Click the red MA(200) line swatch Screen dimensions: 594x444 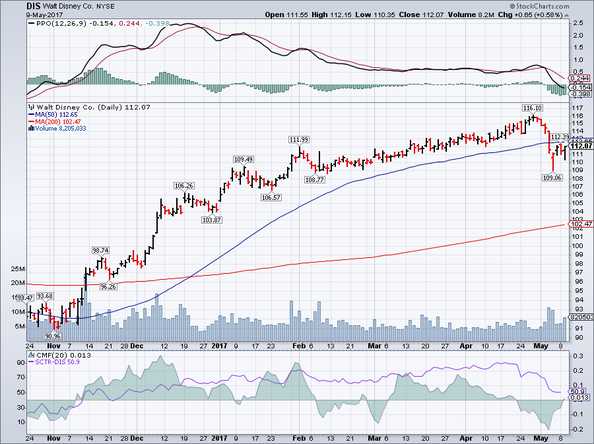point(31,122)
